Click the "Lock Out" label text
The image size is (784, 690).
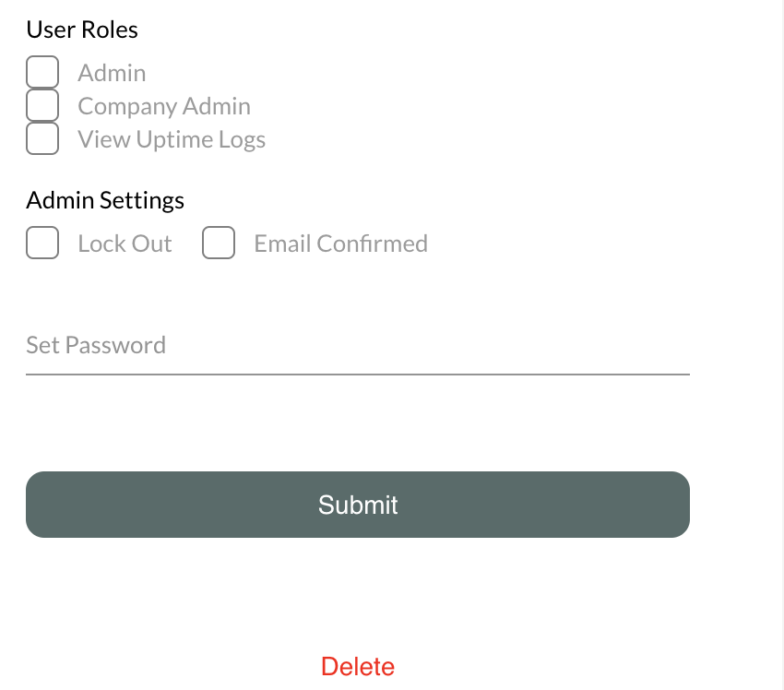(125, 244)
